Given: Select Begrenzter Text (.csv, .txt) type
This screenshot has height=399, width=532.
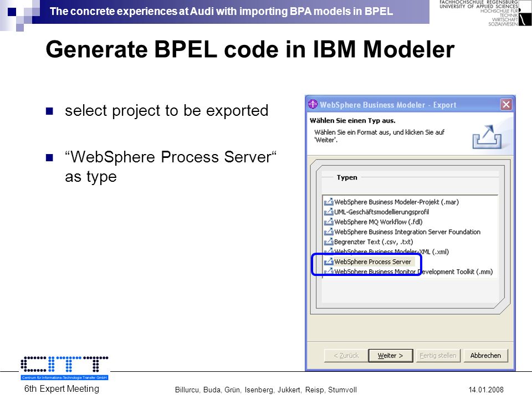Looking at the screenshot, I should (374, 242).
